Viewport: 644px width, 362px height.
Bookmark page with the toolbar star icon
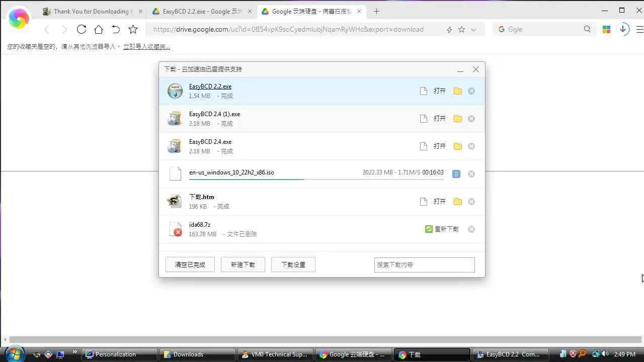[x=133, y=29]
